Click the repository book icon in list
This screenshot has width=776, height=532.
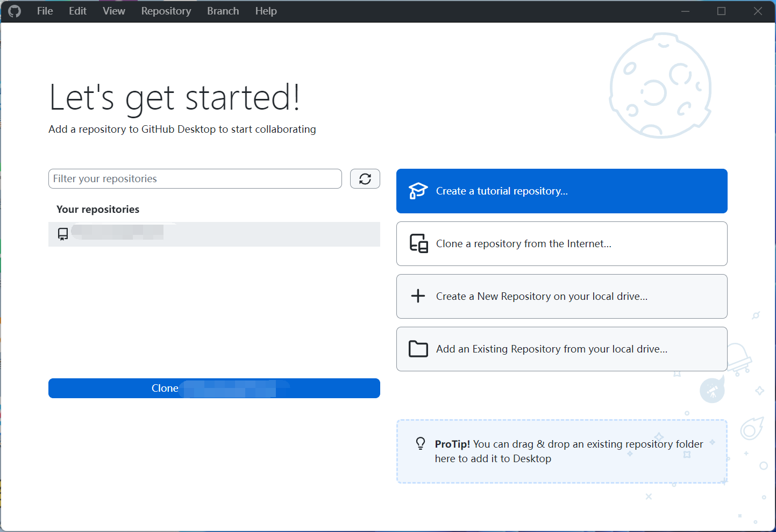click(x=63, y=234)
